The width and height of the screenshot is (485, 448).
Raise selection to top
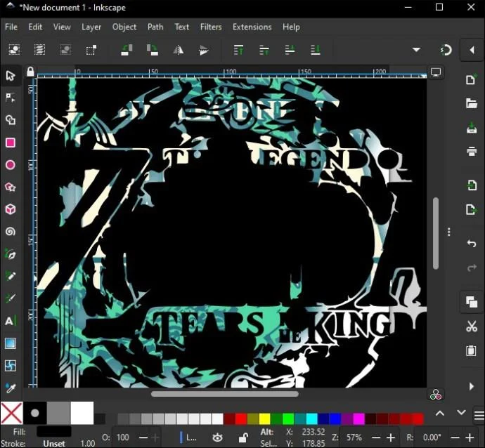[238, 50]
